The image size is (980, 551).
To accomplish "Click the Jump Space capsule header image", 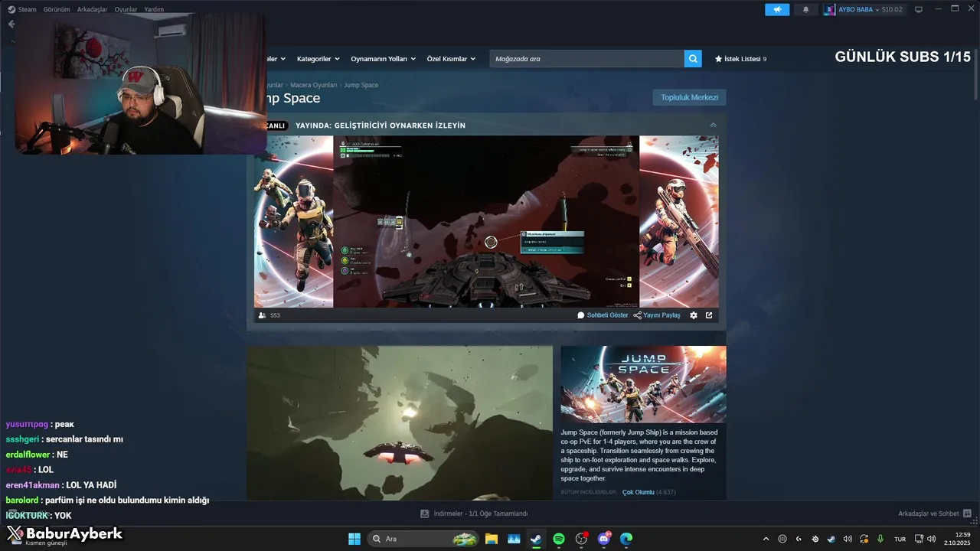I will (x=643, y=384).
